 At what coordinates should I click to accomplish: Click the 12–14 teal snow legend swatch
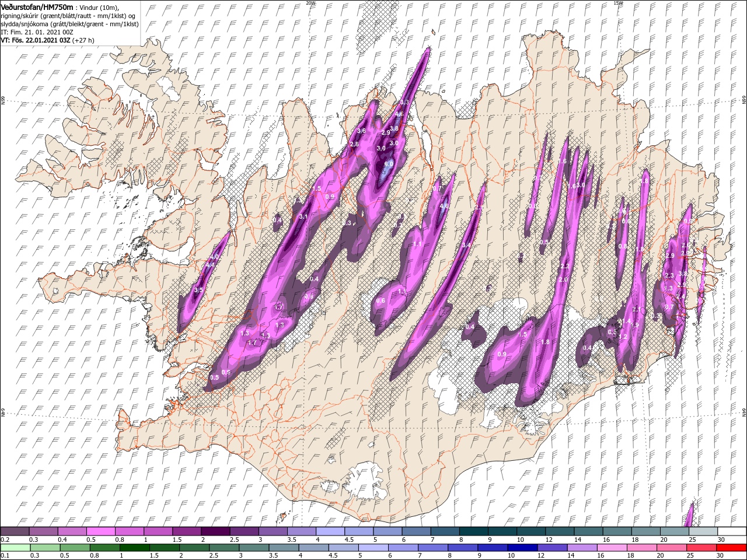click(559, 531)
